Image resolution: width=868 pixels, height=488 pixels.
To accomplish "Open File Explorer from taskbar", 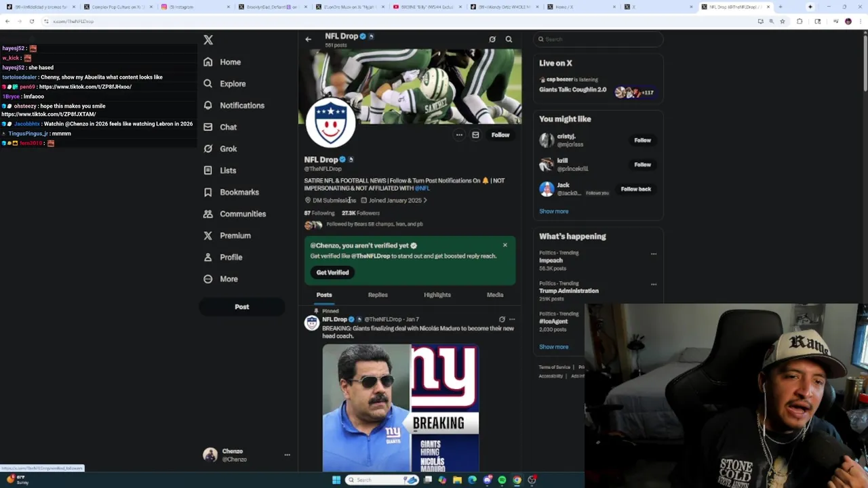I will point(457,480).
